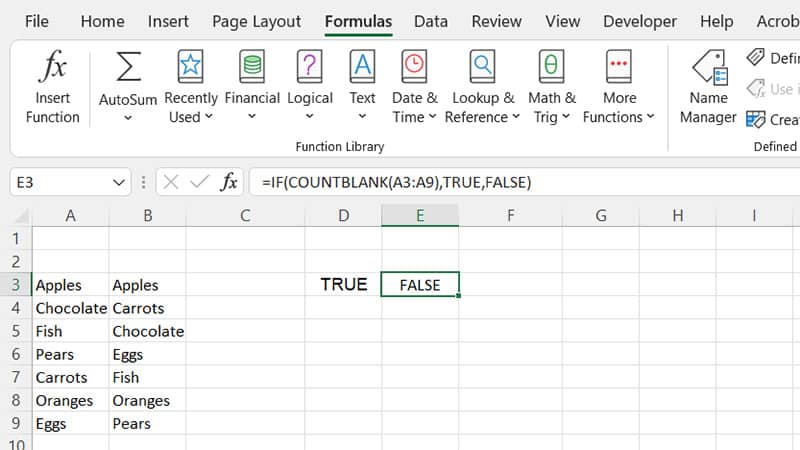This screenshot has width=800, height=450.
Task: Expand the AutoSum dropdown arrow
Action: click(x=128, y=118)
